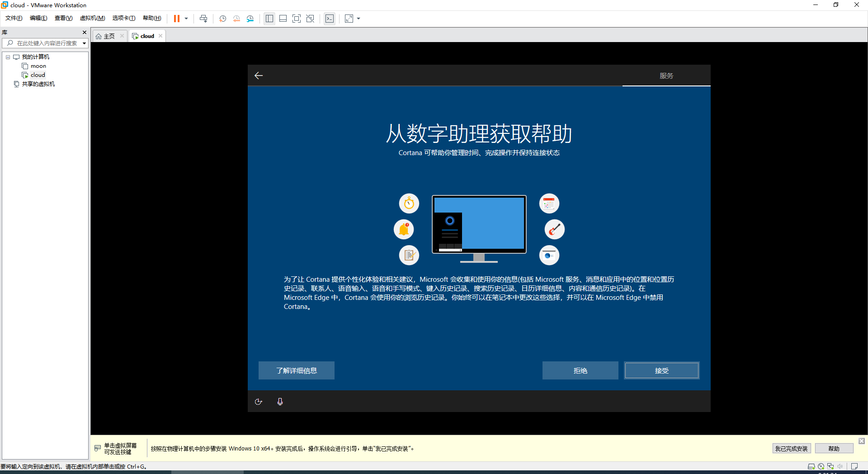The height and width of the screenshot is (474, 868).
Task: Close the cloud tab
Action: coord(160,36)
